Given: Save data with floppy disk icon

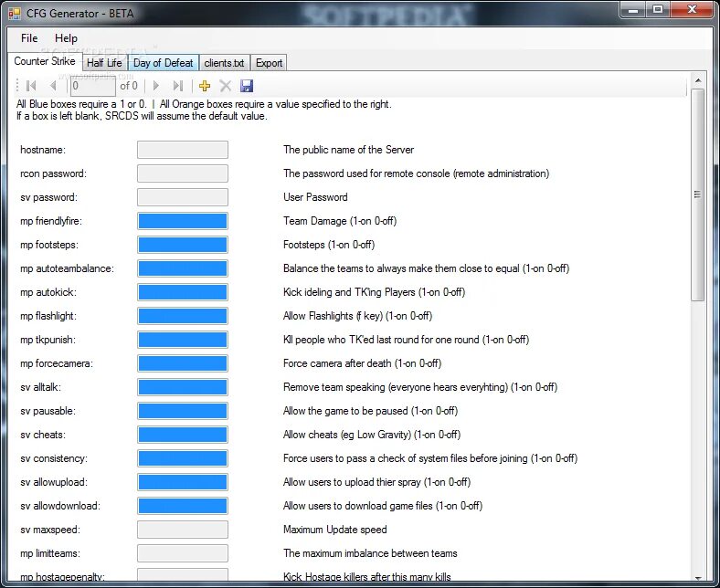Looking at the screenshot, I should [x=247, y=86].
